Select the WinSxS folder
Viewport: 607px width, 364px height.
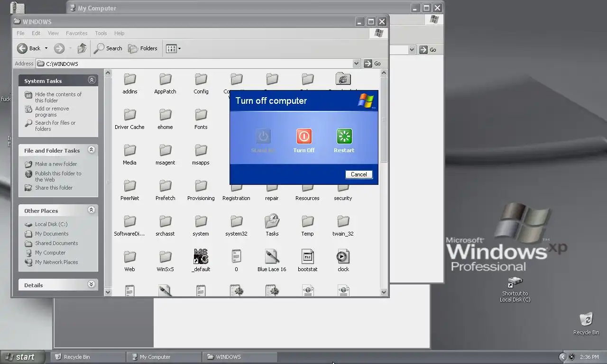tap(165, 257)
